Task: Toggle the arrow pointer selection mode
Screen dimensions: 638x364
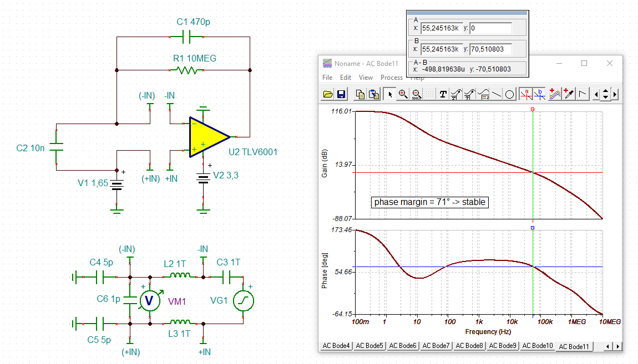Action: coord(390,94)
